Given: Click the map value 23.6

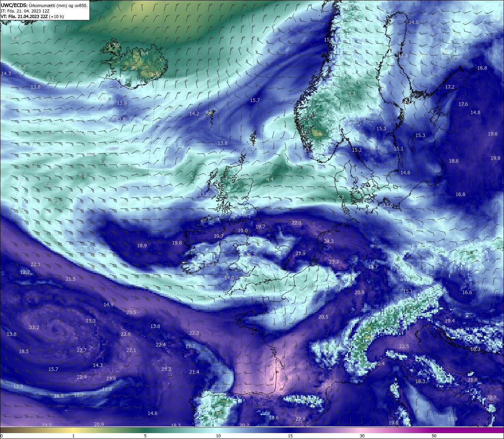Looking at the screenshot, I should pyautogui.click(x=111, y=379).
